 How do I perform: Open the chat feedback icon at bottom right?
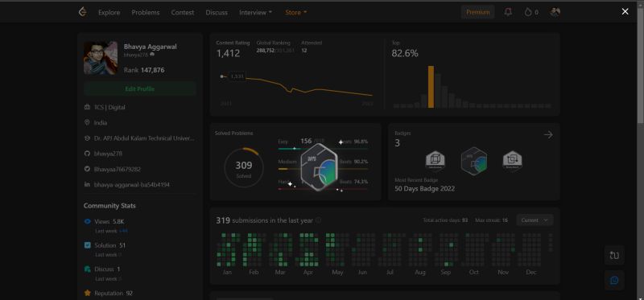pyautogui.click(x=614, y=281)
